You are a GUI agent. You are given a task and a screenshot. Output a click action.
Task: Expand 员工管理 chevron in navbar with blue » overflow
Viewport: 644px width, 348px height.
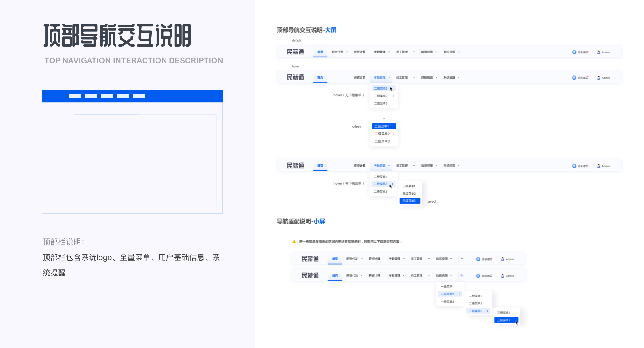coord(429,275)
